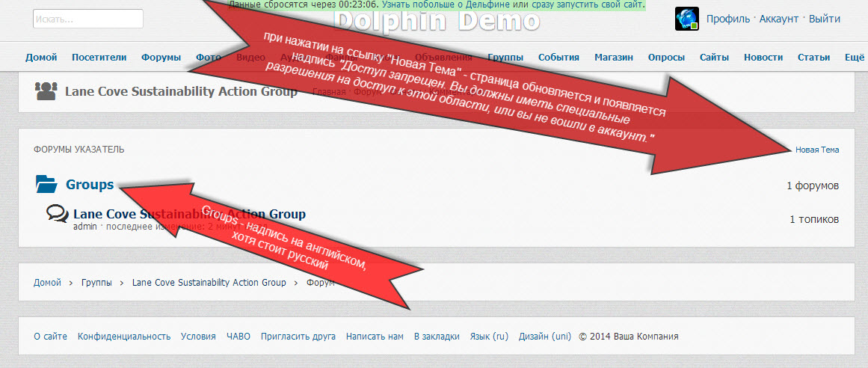The width and height of the screenshot is (868, 368).
Task: Open Lane Cove Sustainability Action Group forum
Action: 189,213
